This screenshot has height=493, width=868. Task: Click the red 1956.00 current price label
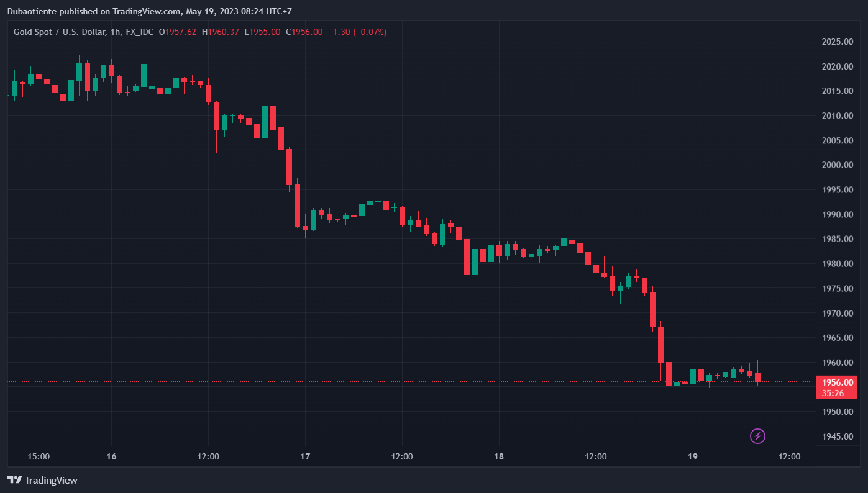[836, 382]
